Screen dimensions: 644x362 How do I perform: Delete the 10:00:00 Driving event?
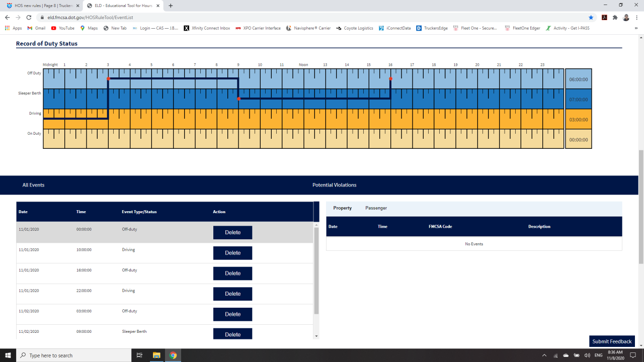[232, 253]
